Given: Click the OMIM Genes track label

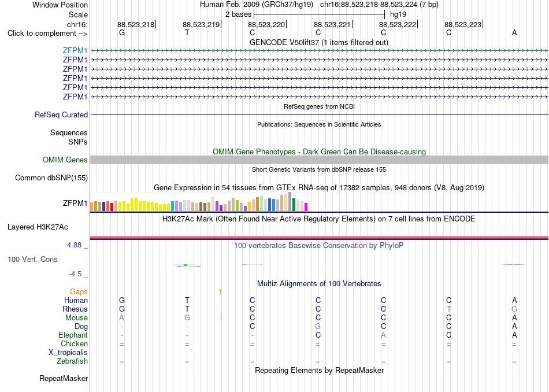Looking at the screenshot, I should click(65, 160).
